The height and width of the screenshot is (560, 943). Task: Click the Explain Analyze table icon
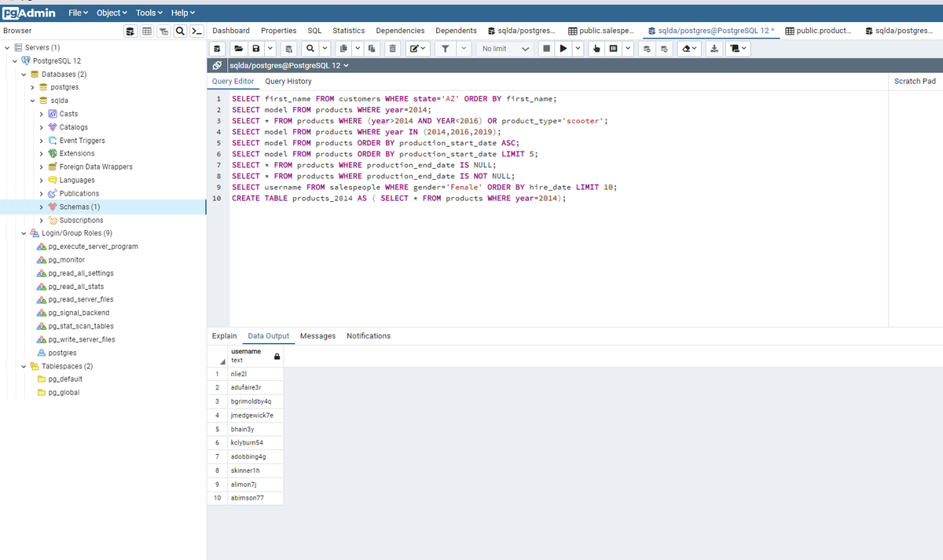(x=613, y=49)
